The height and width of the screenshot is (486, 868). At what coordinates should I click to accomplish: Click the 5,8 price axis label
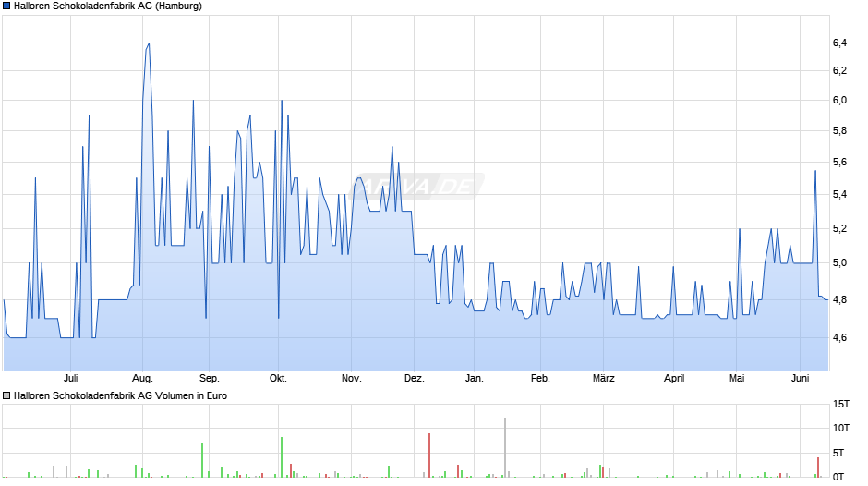pyautogui.click(x=839, y=131)
